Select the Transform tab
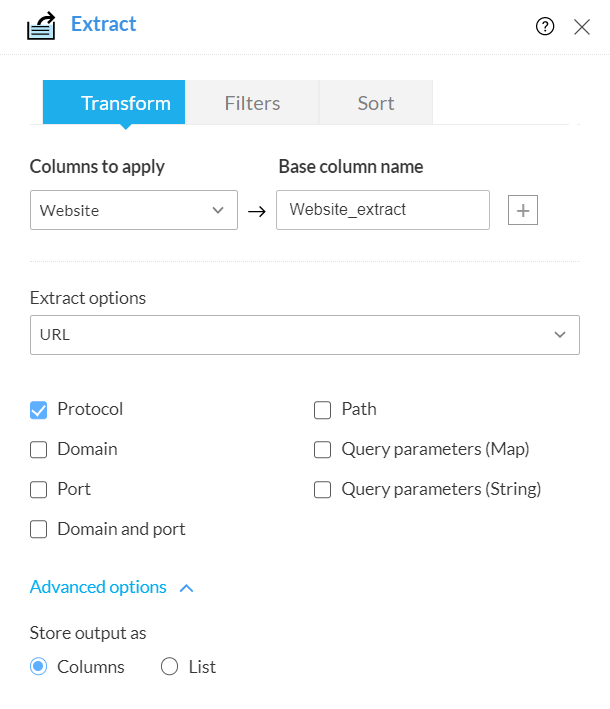This screenshot has width=610, height=709. point(114,103)
